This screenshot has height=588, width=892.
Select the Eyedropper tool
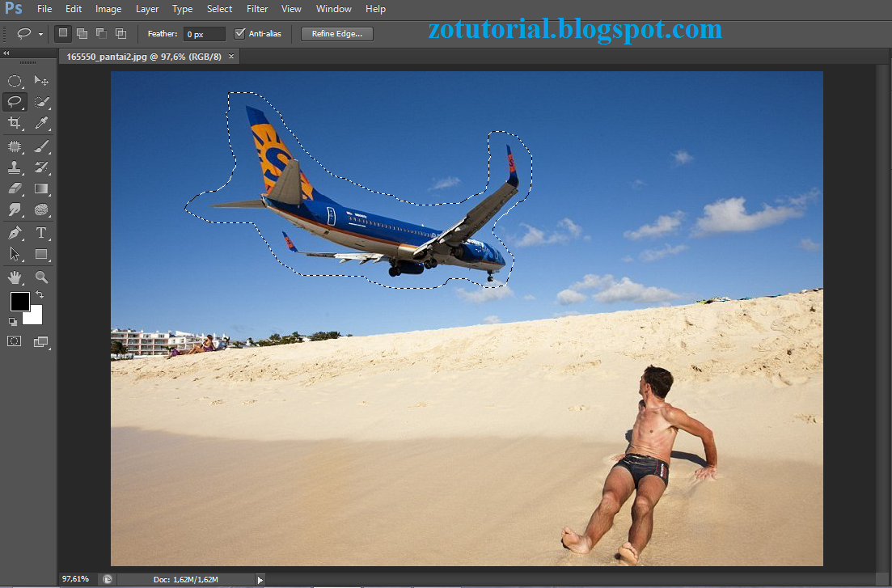coord(41,122)
